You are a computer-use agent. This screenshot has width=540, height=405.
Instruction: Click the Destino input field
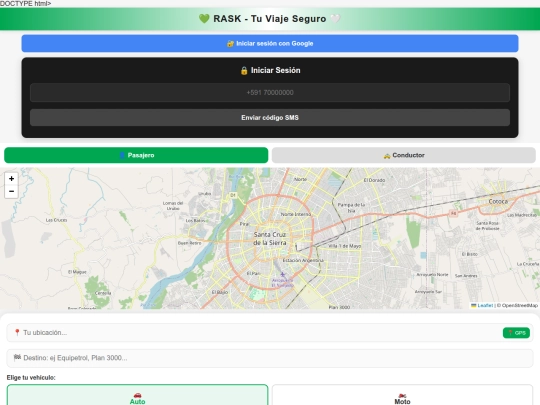point(270,358)
